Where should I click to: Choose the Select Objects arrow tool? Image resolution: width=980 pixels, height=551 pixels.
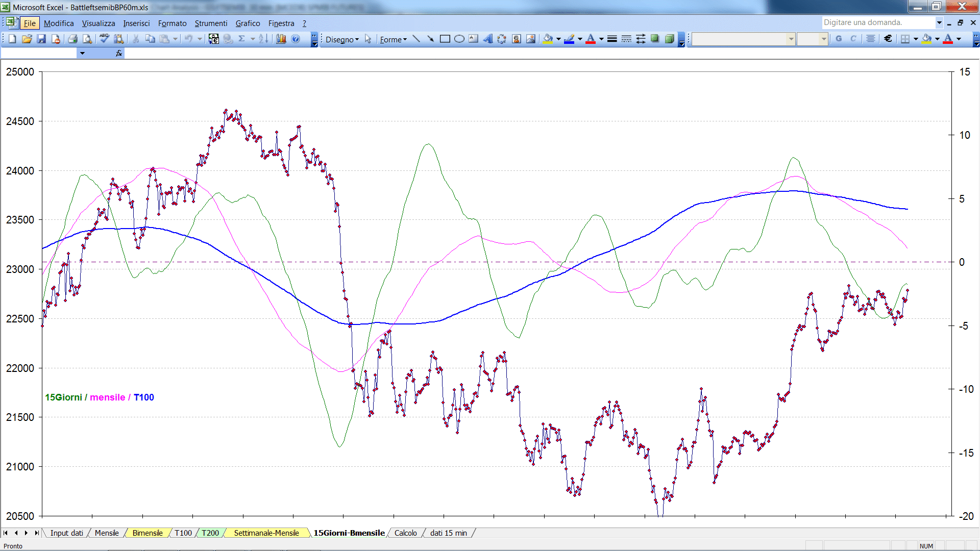368,39
